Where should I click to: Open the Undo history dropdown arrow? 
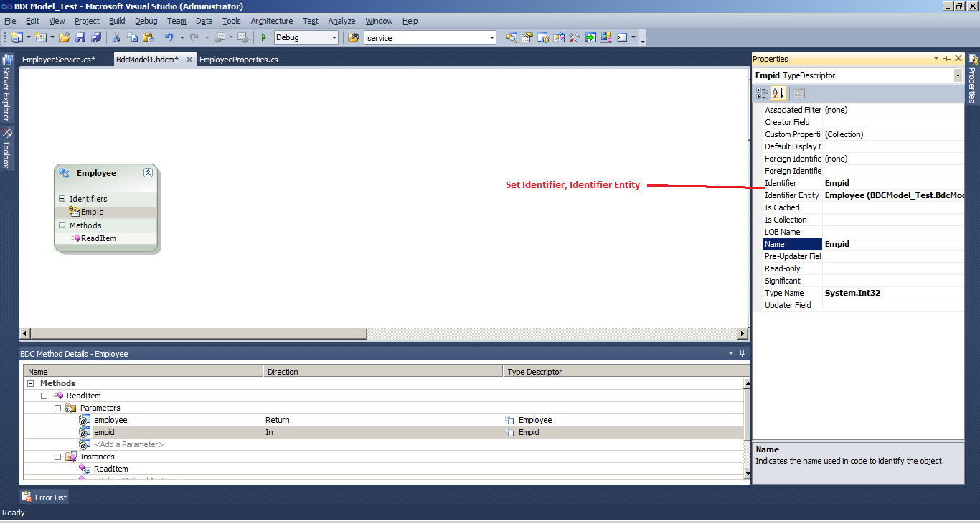(x=182, y=37)
